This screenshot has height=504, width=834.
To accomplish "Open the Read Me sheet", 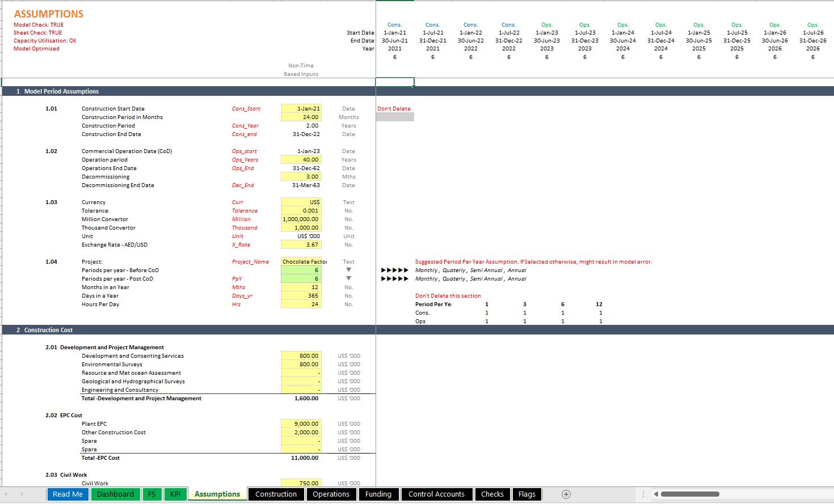I will point(68,494).
